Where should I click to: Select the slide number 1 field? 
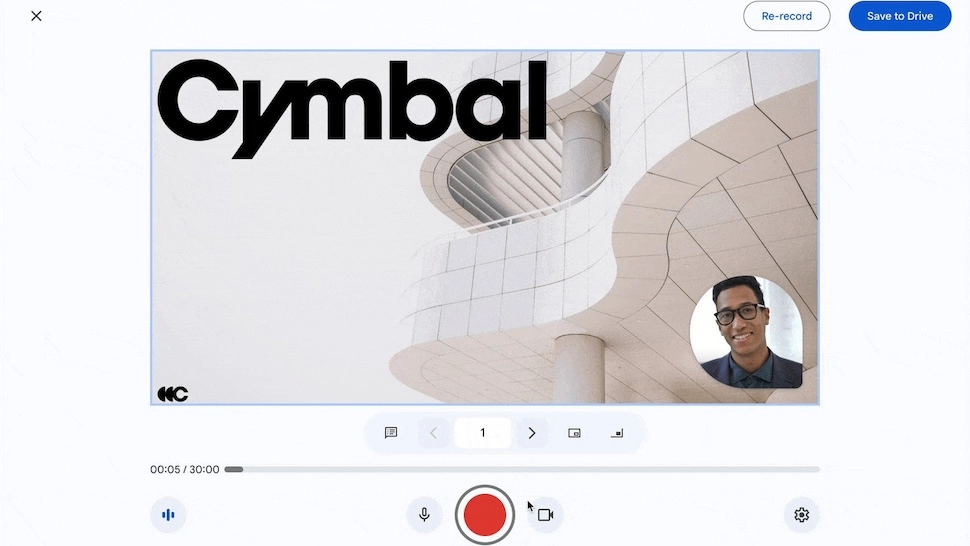pos(483,433)
